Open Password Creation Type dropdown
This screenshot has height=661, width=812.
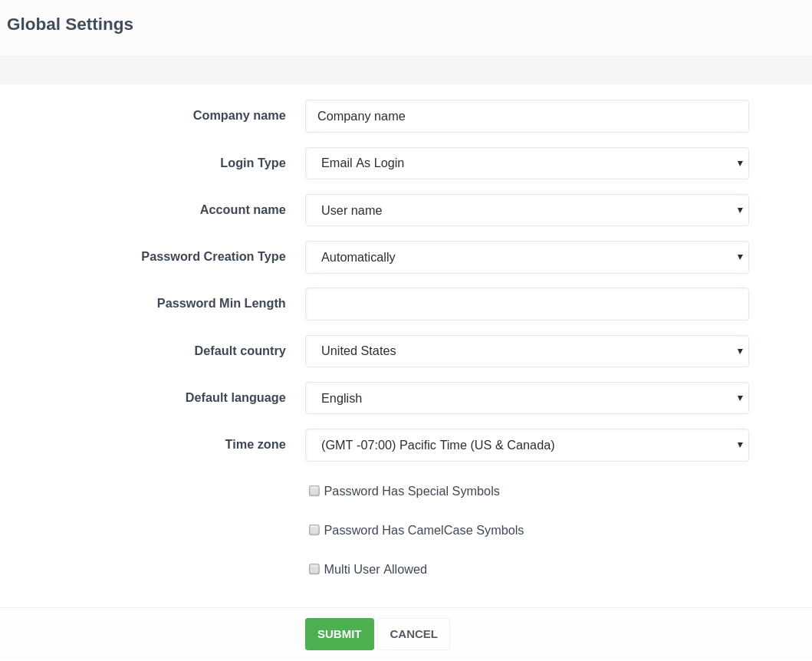click(527, 257)
